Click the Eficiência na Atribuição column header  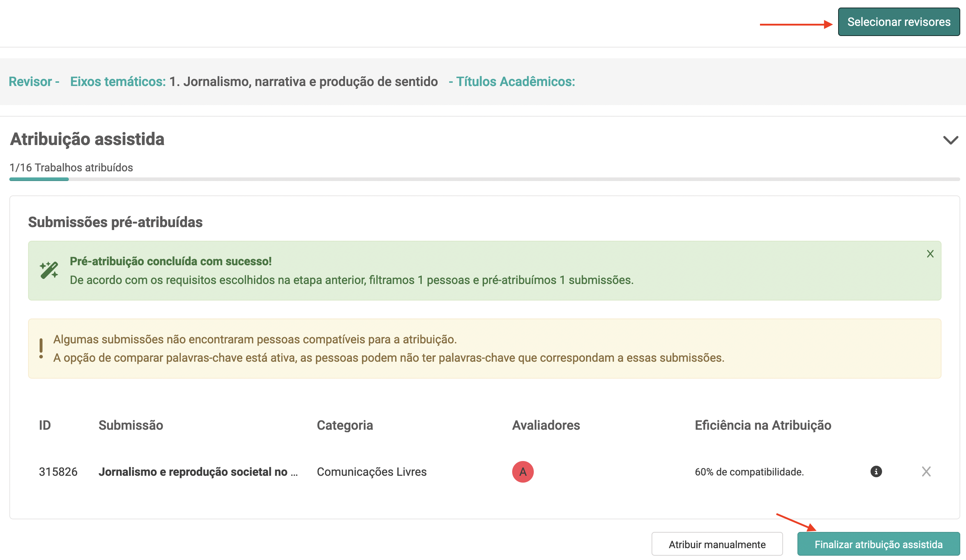coord(763,425)
